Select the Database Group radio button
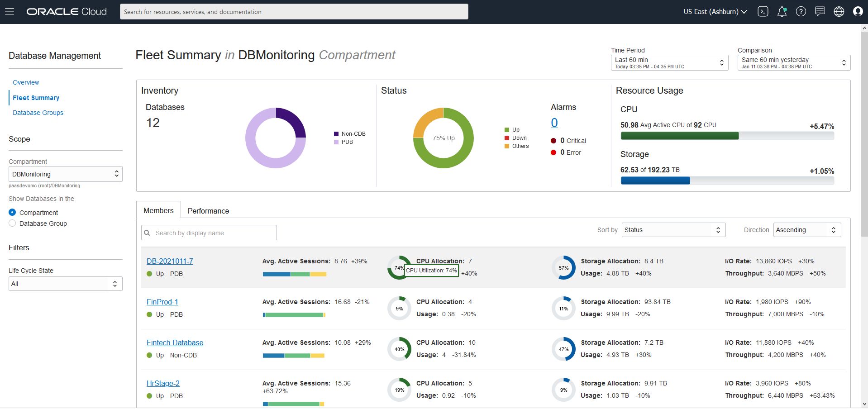 (12, 224)
